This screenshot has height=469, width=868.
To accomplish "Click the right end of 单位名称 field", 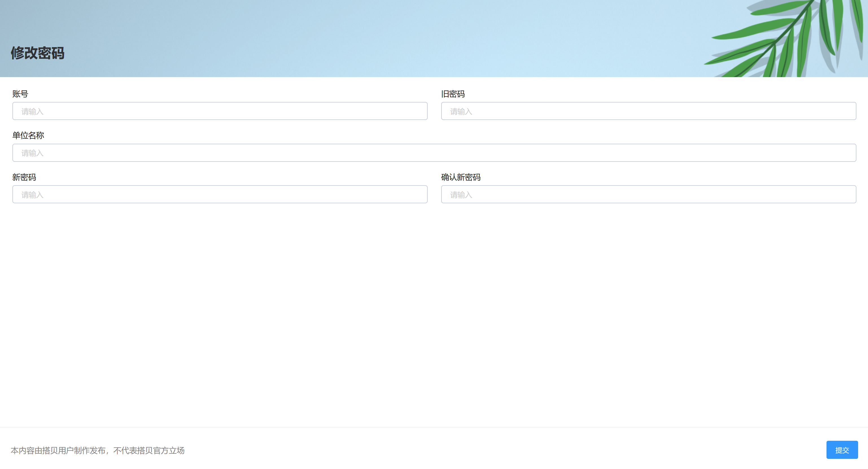I will 836,153.
